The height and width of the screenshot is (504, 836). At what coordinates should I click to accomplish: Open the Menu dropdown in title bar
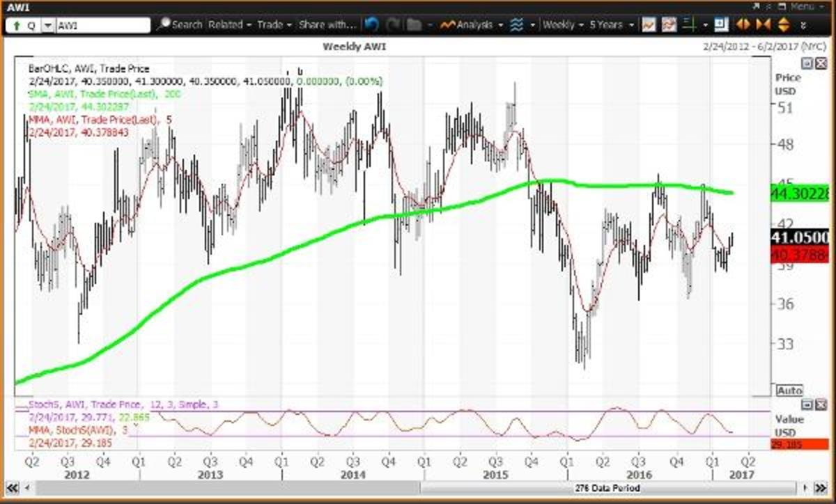[x=807, y=7]
